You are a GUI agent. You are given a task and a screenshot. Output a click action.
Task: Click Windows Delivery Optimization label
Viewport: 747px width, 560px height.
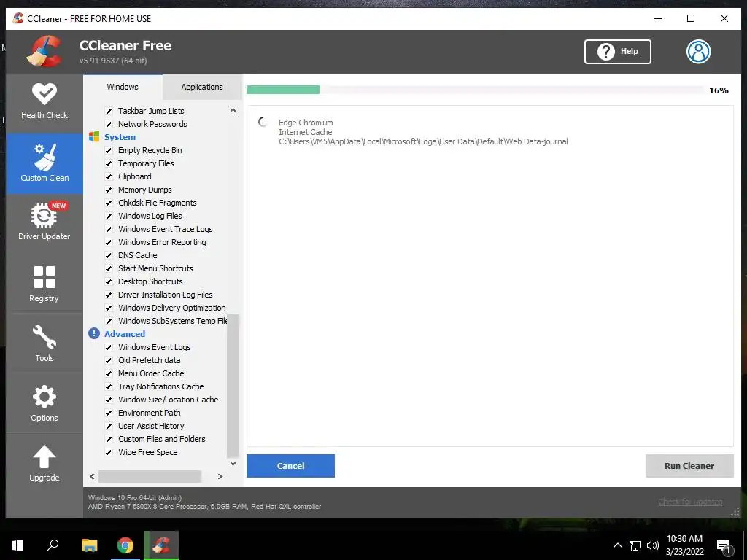tap(171, 308)
